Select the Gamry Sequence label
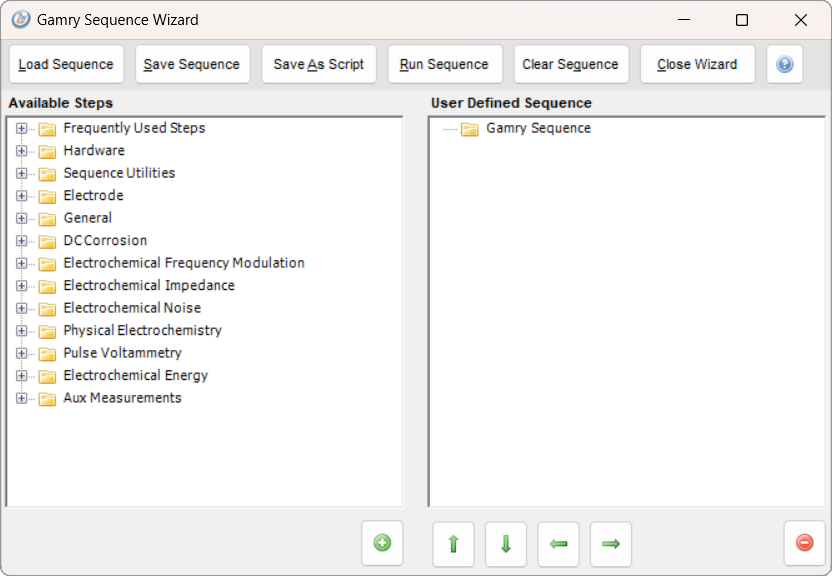832x576 pixels. click(x=539, y=128)
